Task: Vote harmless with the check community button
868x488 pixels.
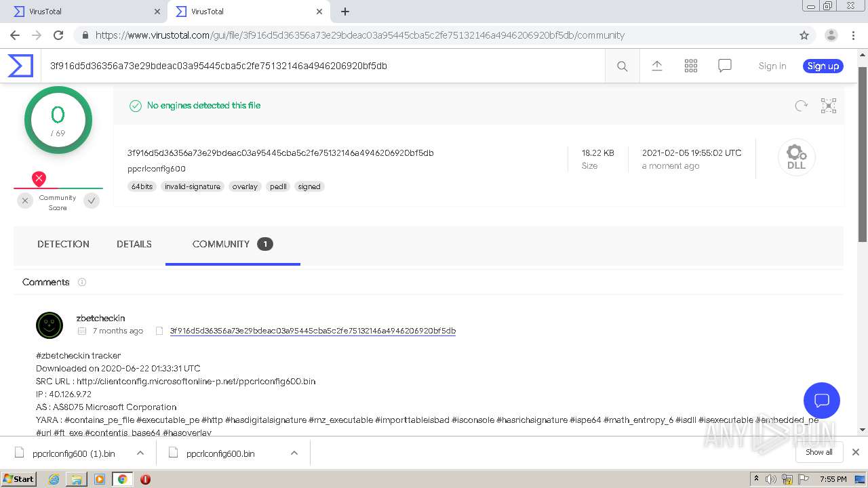Action: [x=92, y=201]
